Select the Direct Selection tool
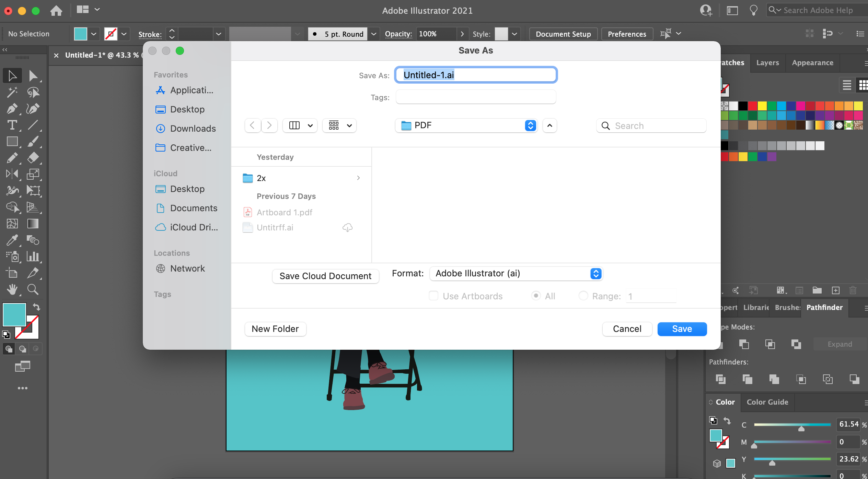 click(x=33, y=75)
